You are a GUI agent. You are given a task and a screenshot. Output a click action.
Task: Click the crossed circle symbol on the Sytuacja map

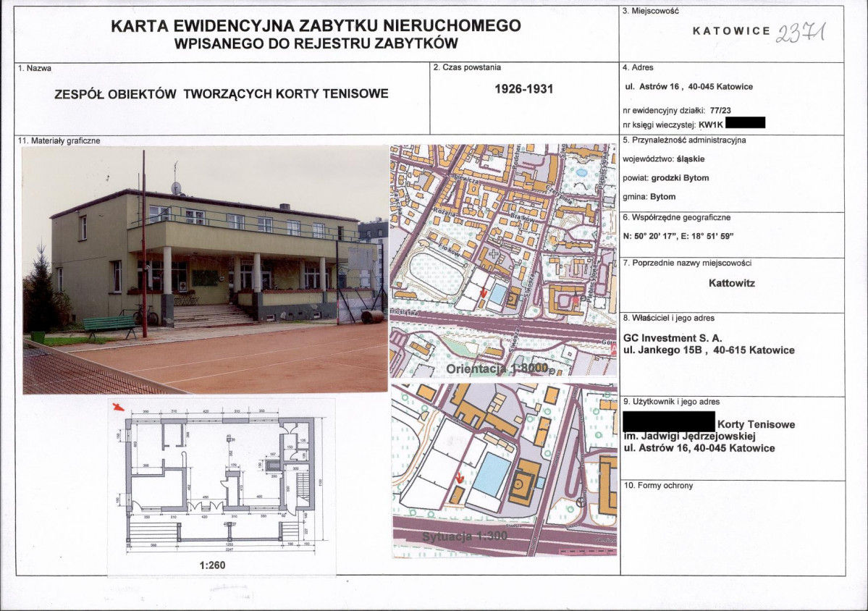[x=580, y=502]
